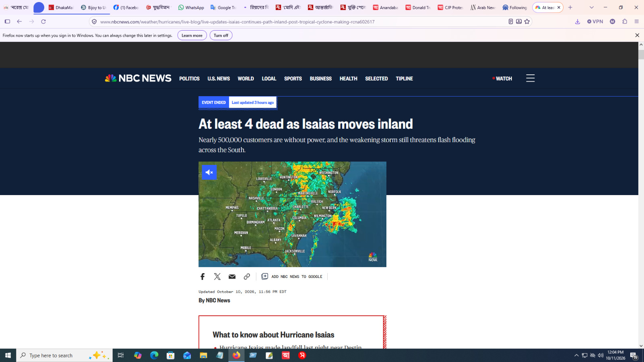Turn off Firefox startup on sign-in
The image size is (644, 362).
point(221,35)
